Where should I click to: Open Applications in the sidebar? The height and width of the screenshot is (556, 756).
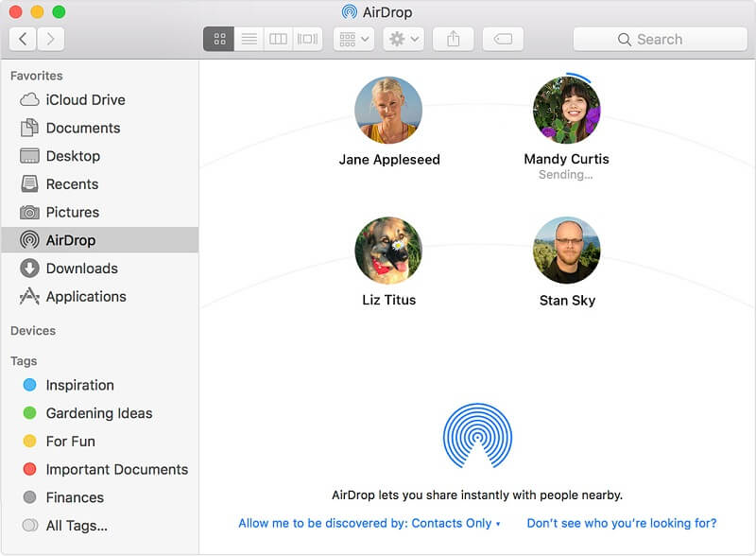pos(87,296)
